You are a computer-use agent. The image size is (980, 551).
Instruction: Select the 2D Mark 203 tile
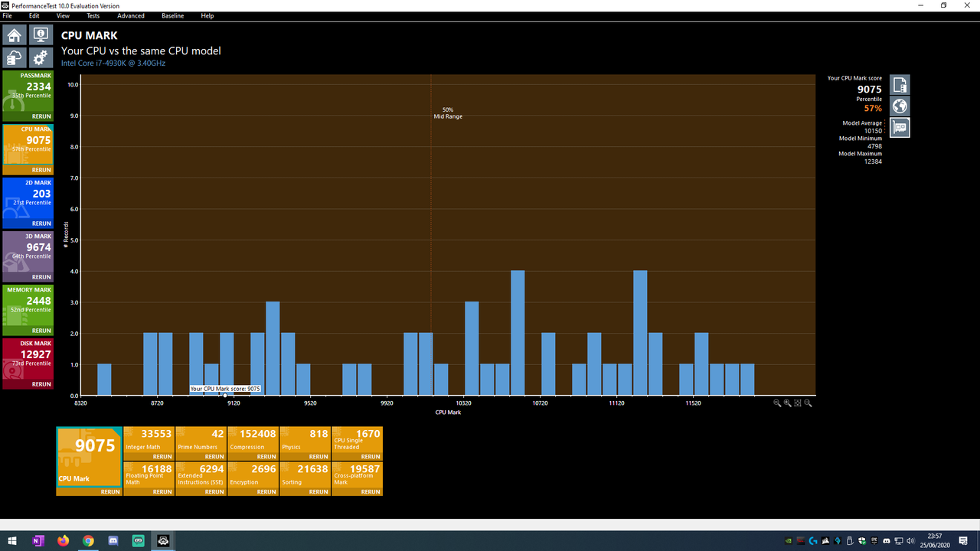click(x=28, y=199)
